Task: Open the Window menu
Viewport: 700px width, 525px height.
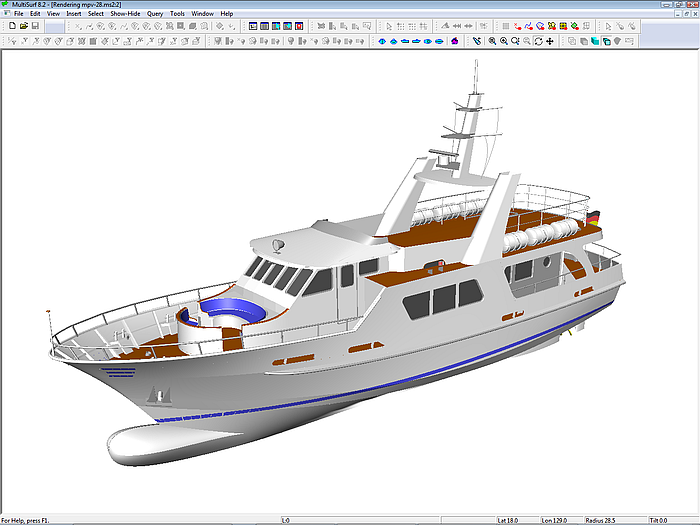Action: pyautogui.click(x=202, y=14)
